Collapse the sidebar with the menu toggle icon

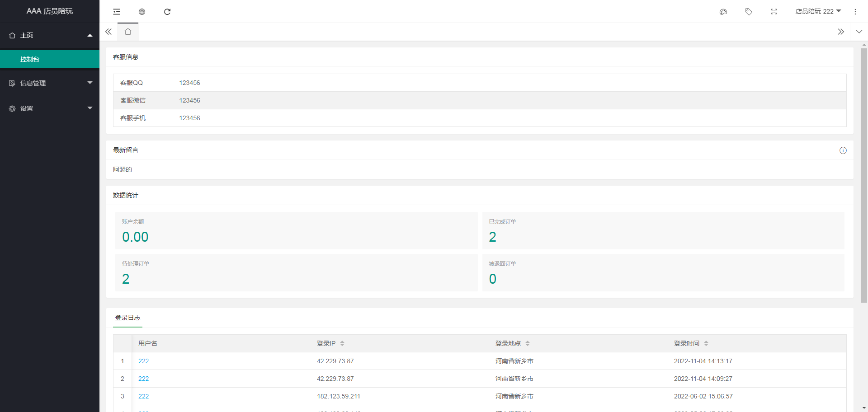(117, 12)
